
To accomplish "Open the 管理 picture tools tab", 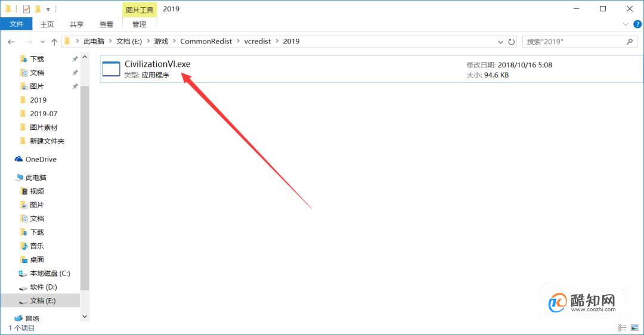I will coord(139,24).
